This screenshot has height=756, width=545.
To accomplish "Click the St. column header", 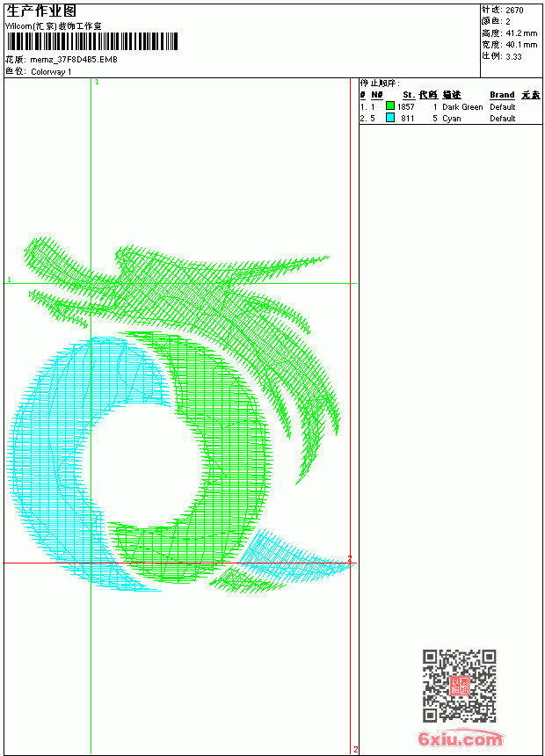I will (x=409, y=95).
